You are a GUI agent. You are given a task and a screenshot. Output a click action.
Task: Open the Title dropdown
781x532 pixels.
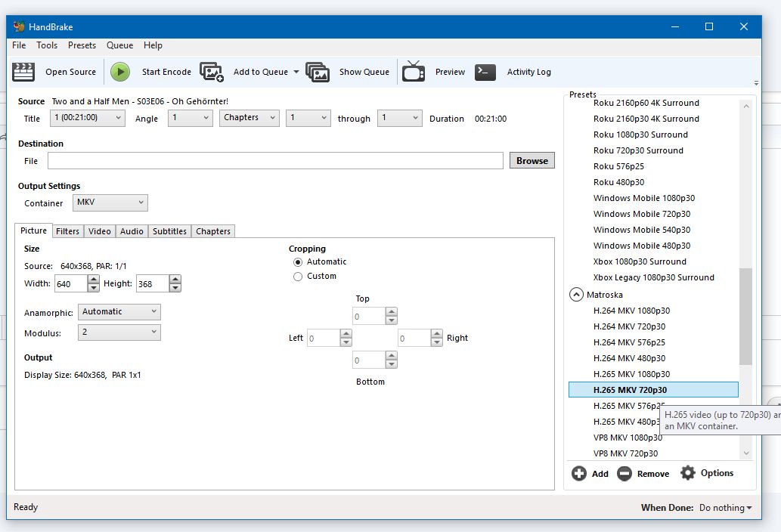[x=88, y=118]
